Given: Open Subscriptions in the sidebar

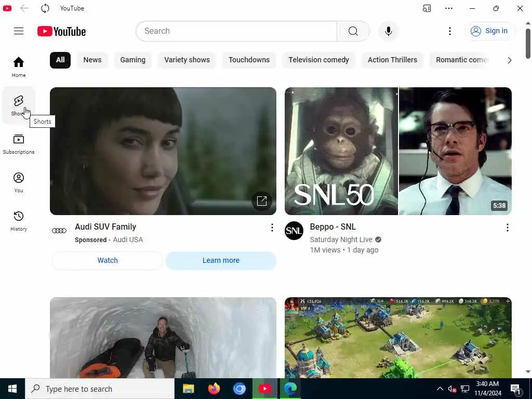Looking at the screenshot, I should click(x=19, y=144).
